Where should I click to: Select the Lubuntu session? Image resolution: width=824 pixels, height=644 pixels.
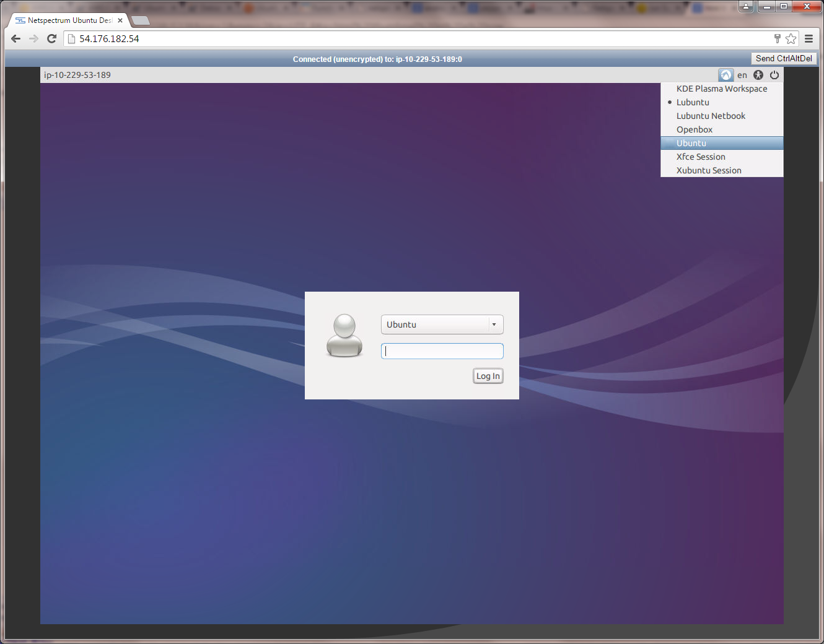pos(722,102)
